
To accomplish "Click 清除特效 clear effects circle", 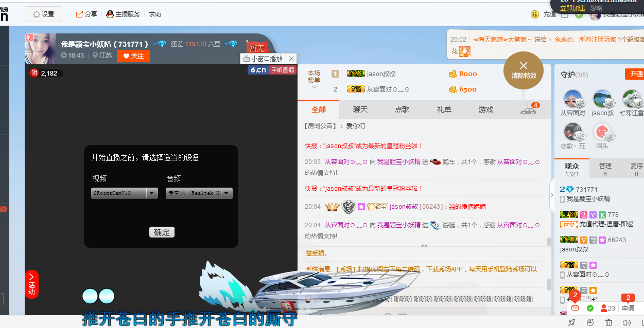I will (x=524, y=70).
